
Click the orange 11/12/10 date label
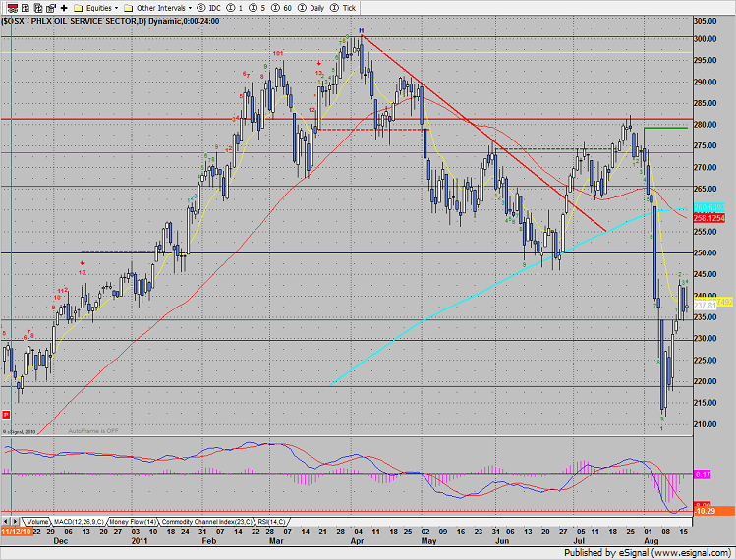tap(17, 532)
